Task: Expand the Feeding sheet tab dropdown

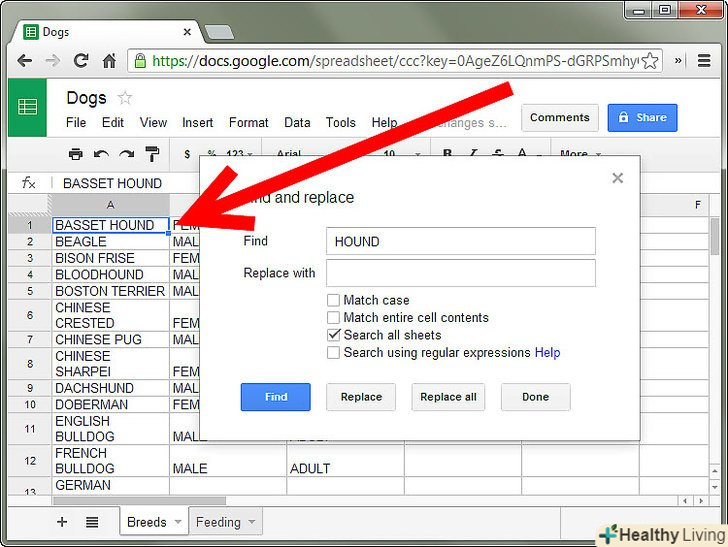Action: [x=252, y=521]
